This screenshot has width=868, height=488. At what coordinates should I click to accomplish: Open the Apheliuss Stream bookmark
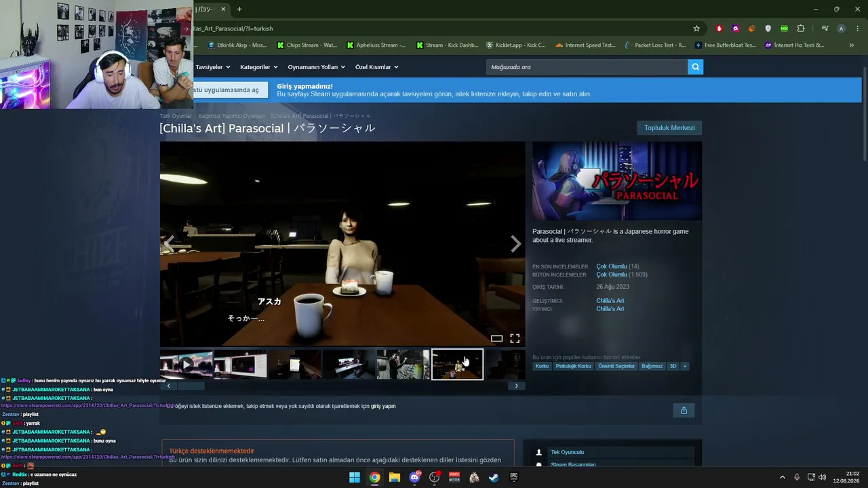(x=376, y=45)
